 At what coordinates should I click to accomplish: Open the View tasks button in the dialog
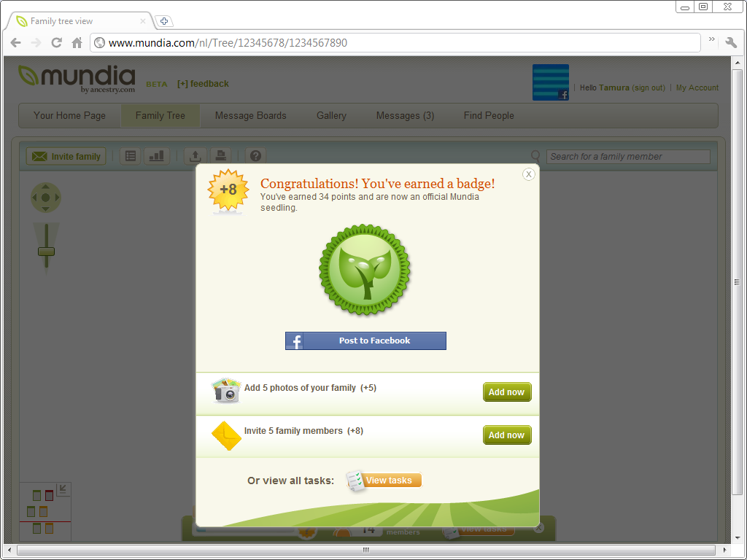385,481
